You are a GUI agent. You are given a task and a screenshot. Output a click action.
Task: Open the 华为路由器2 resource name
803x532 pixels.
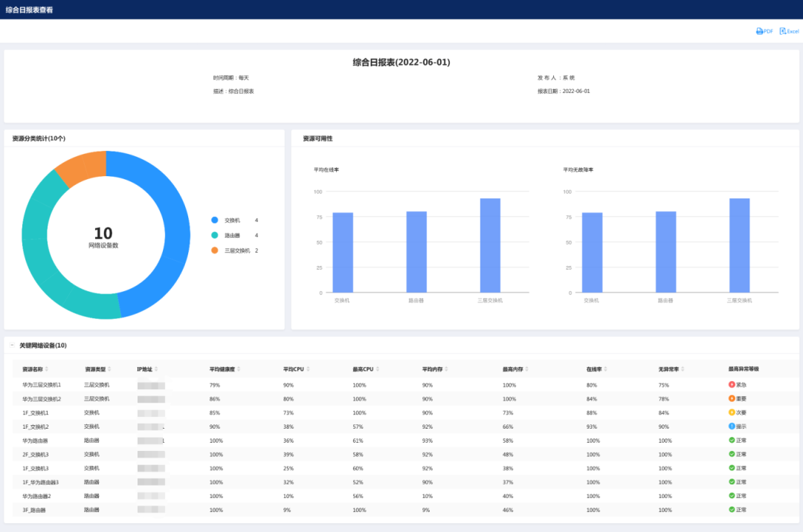[x=36, y=496]
